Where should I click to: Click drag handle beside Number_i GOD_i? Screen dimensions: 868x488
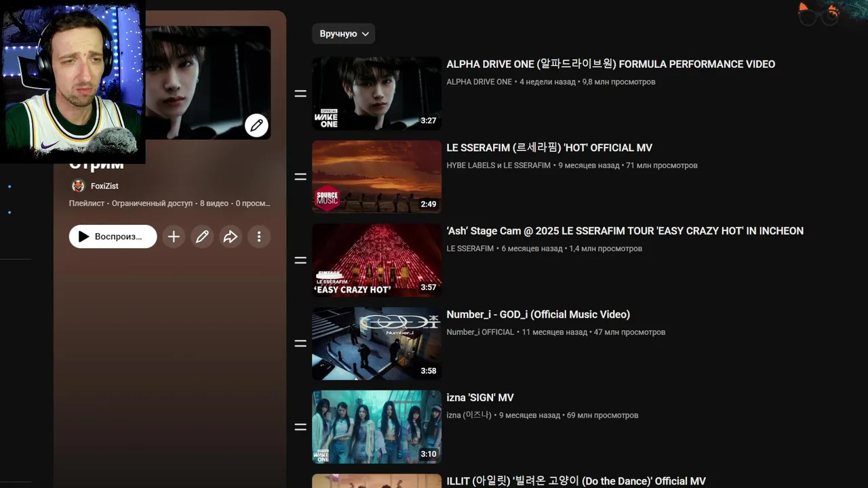[x=300, y=344]
